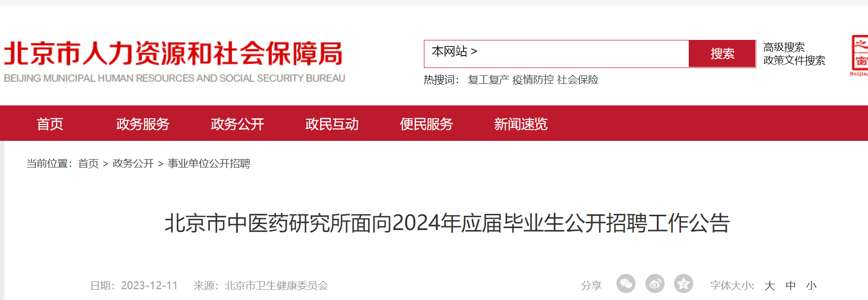Open the Beijing window logo icon
This screenshot has height=300, width=868.
click(860, 55)
